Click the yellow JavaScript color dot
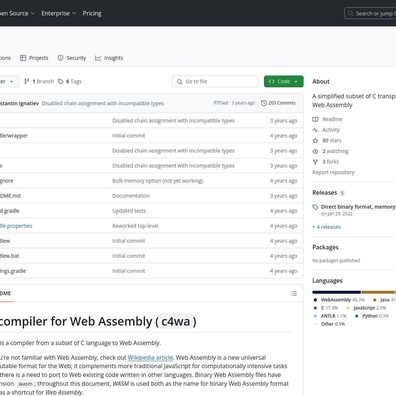 [x=348, y=308]
